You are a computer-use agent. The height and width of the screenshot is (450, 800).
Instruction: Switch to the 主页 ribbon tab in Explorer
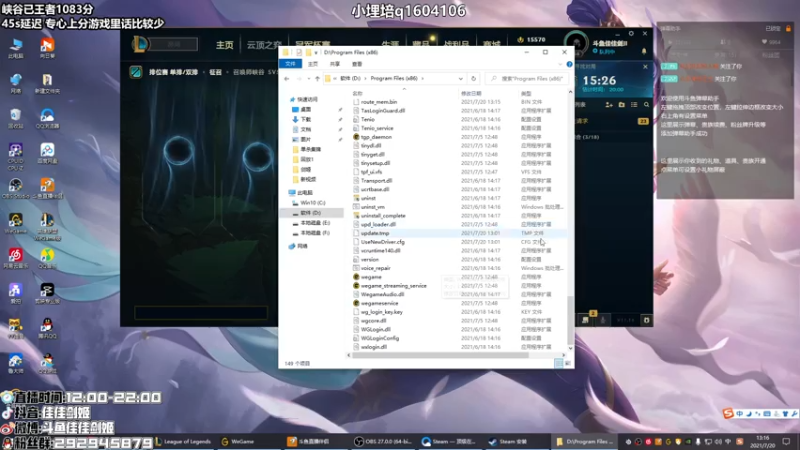click(313, 64)
